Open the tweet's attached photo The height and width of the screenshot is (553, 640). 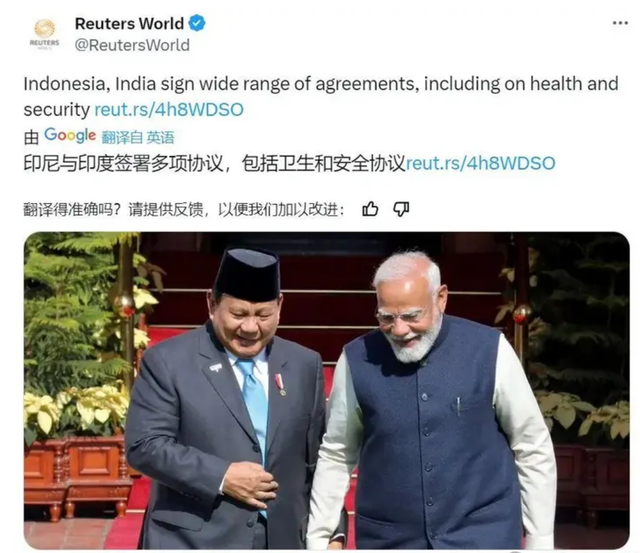click(x=327, y=391)
